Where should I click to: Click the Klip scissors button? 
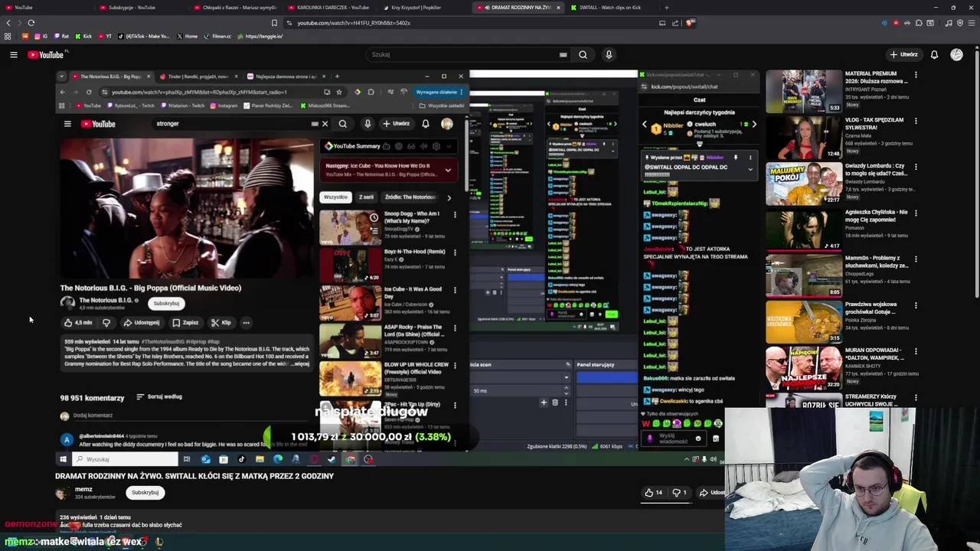pyautogui.click(x=221, y=322)
